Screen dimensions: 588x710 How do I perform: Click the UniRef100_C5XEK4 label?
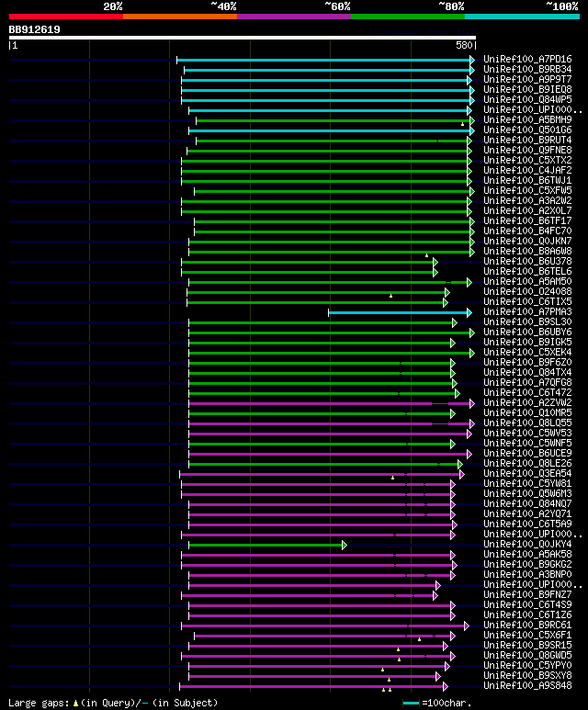(x=527, y=353)
